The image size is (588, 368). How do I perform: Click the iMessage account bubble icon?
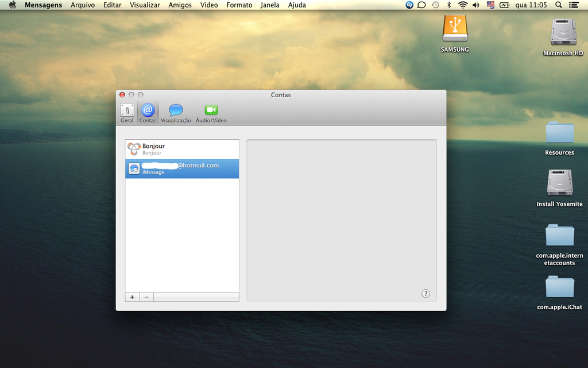134,168
